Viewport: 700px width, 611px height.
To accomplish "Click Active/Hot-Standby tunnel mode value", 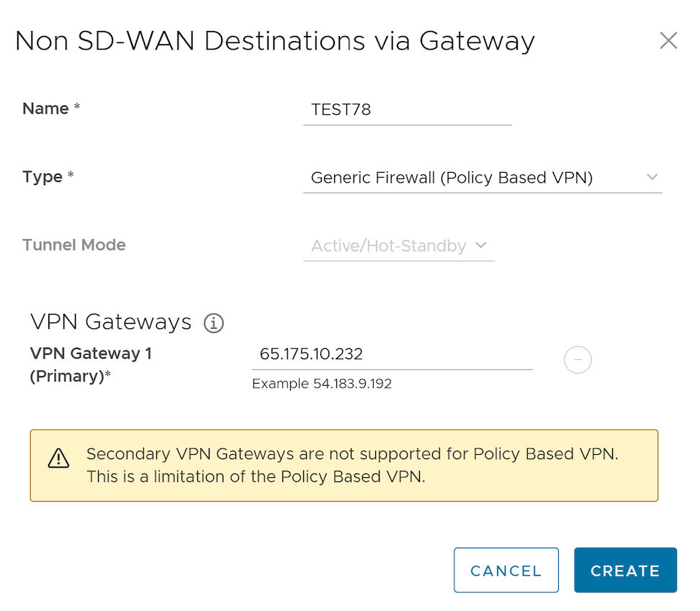I will (x=389, y=246).
